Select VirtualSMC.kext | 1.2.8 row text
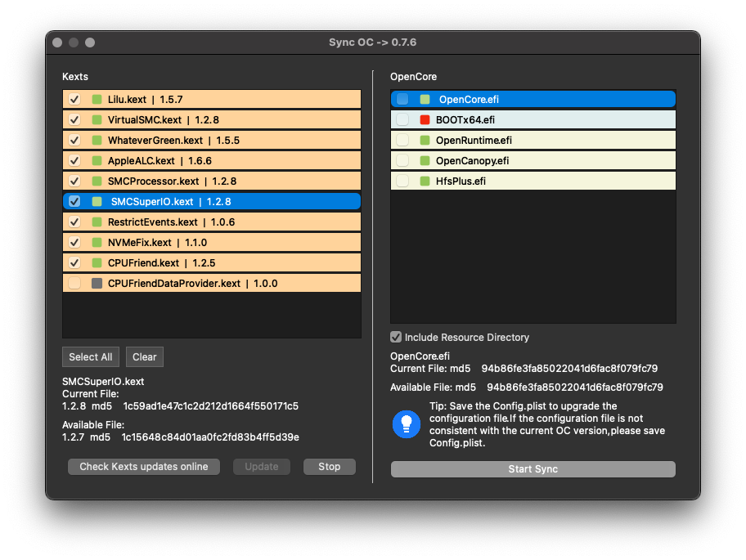Viewport: 746px width, 560px height. click(164, 120)
